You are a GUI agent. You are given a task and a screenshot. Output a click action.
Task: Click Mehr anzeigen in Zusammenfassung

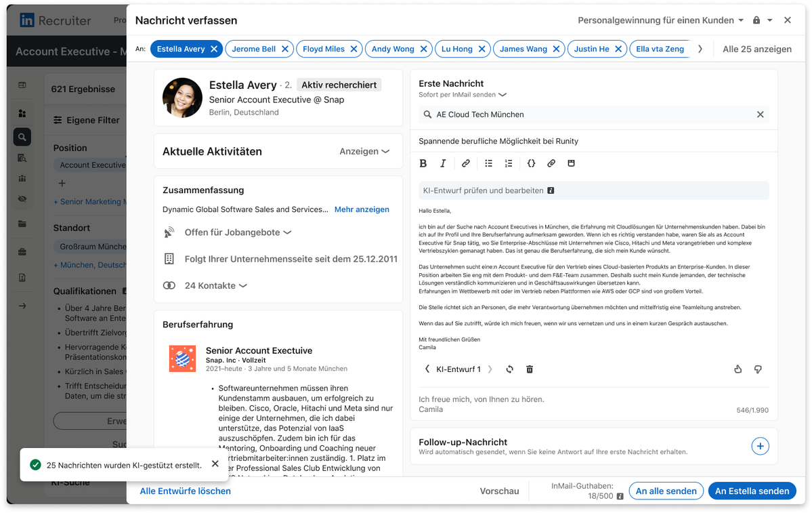pyautogui.click(x=362, y=209)
